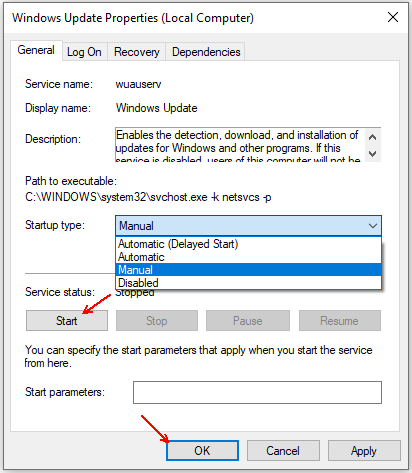Screen dimensions: 412x473
Task: Collapse the Startup type combo box
Action: 248,226
